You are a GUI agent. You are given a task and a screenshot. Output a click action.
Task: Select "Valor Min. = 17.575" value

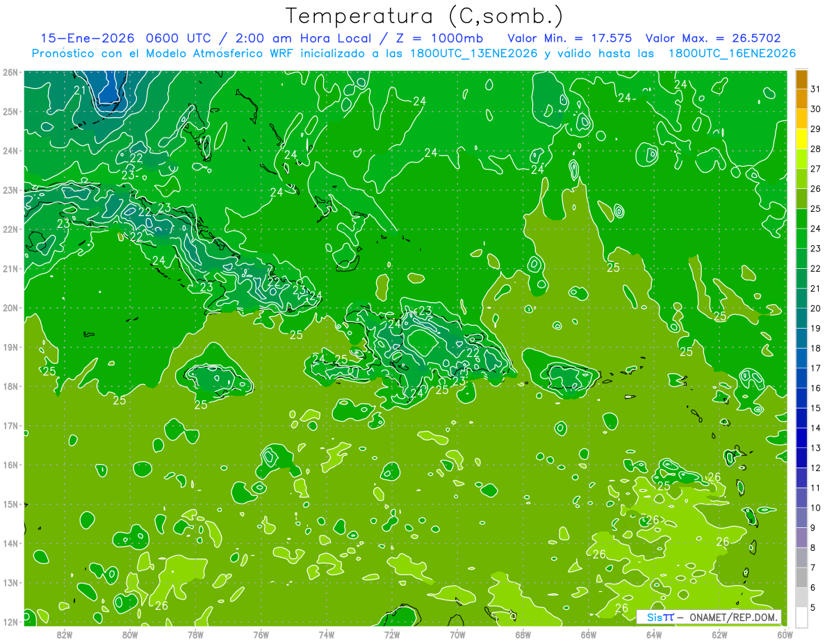point(570,38)
